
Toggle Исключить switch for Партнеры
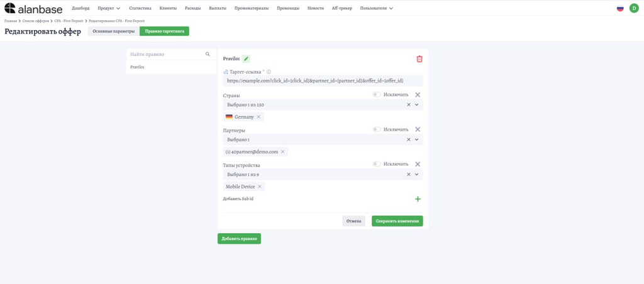tap(377, 129)
